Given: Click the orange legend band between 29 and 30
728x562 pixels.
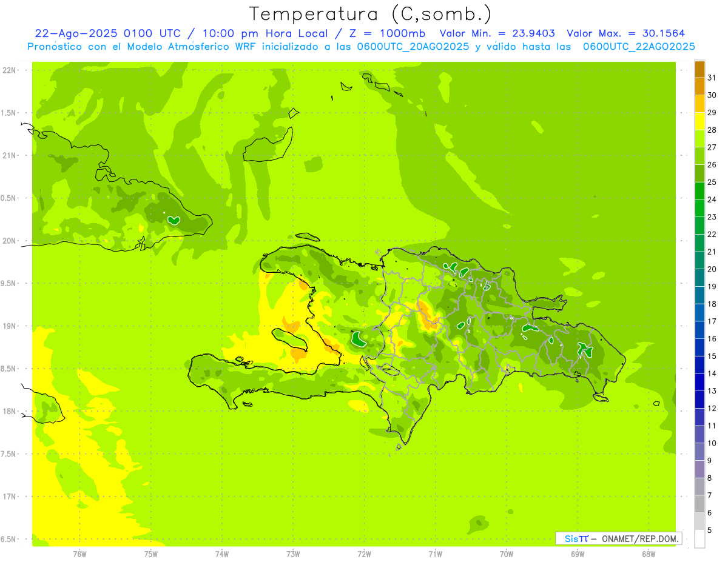Looking at the screenshot, I should [699, 104].
